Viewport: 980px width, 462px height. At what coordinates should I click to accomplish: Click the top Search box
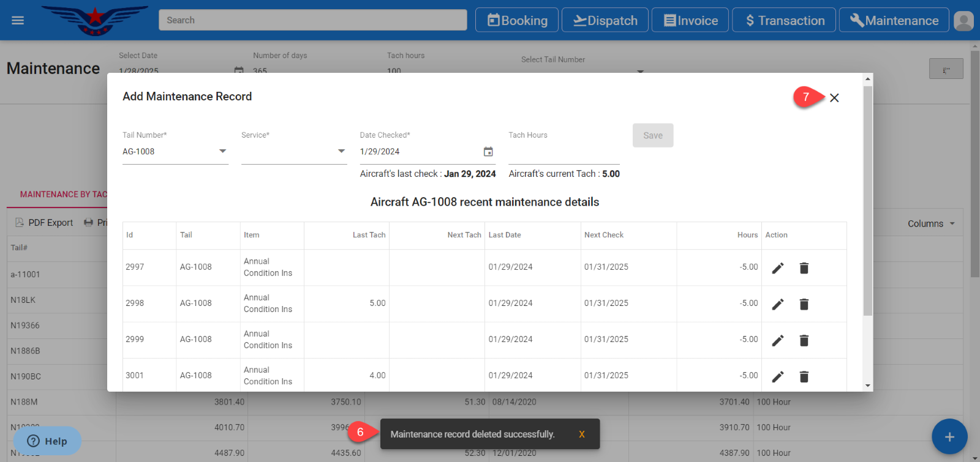click(312, 20)
